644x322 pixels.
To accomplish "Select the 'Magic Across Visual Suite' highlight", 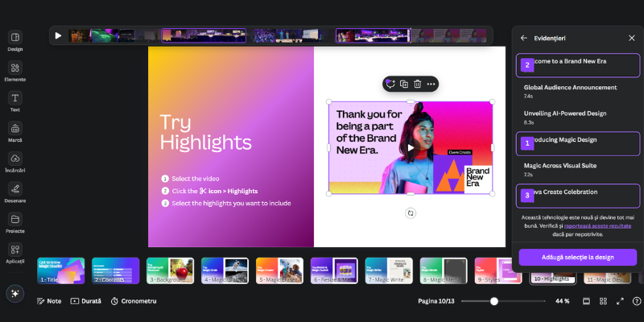I will coord(577,168).
